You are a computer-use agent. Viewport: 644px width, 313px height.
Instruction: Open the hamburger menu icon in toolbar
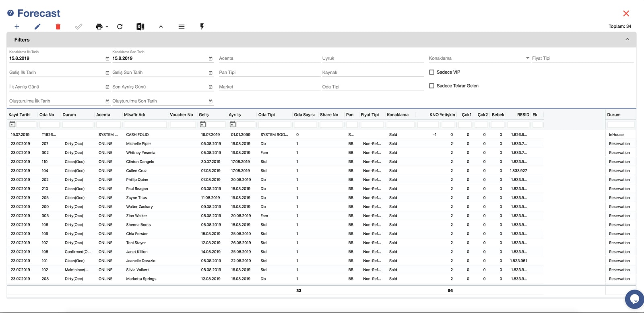[182, 27]
